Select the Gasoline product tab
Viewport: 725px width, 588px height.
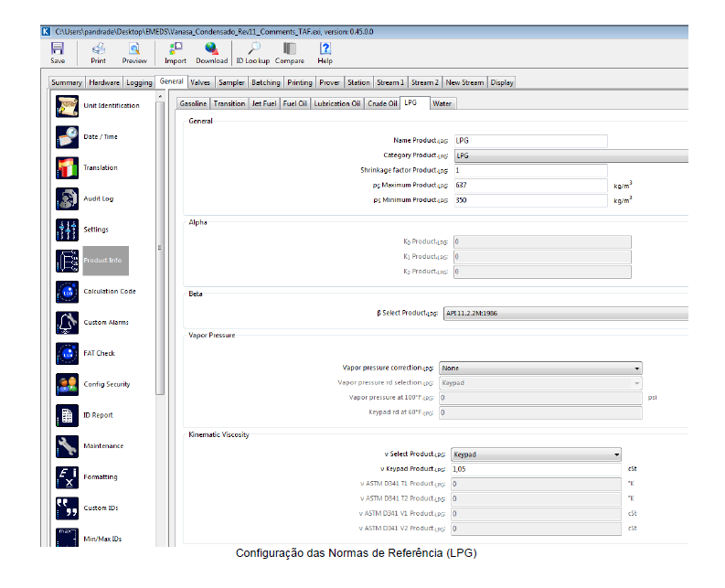point(193,103)
